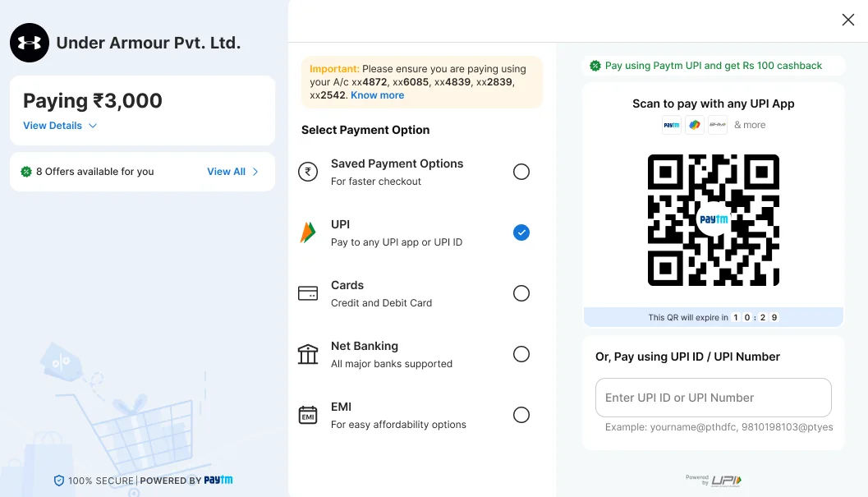
Task: Select the Cards radio button
Action: click(x=521, y=293)
